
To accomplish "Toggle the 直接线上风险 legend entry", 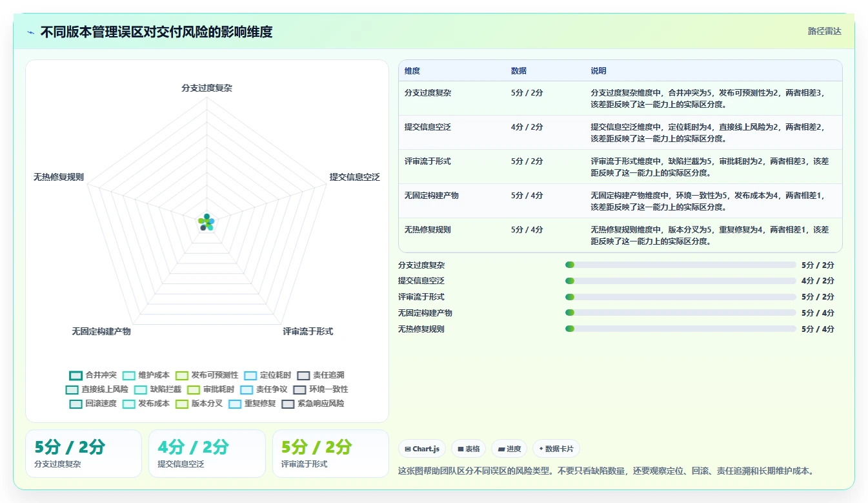I will [x=97, y=389].
